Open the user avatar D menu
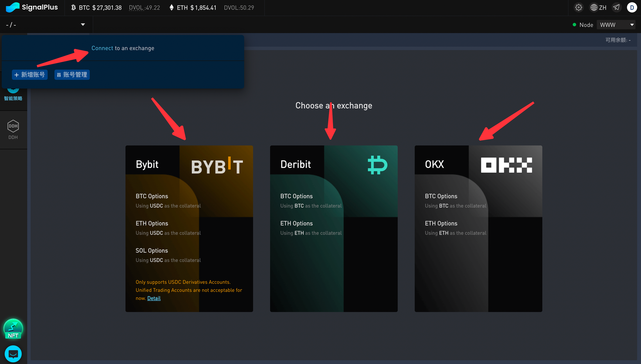 pos(632,7)
